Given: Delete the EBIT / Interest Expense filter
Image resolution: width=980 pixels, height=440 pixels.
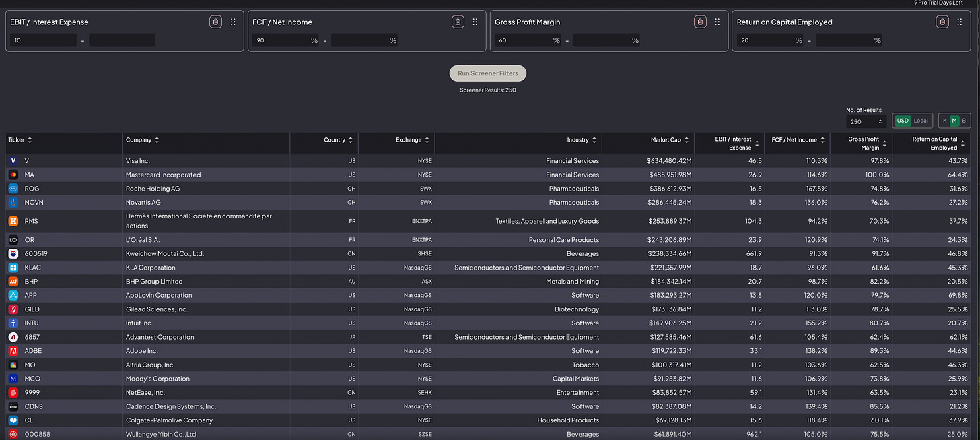Looking at the screenshot, I should tap(215, 22).
